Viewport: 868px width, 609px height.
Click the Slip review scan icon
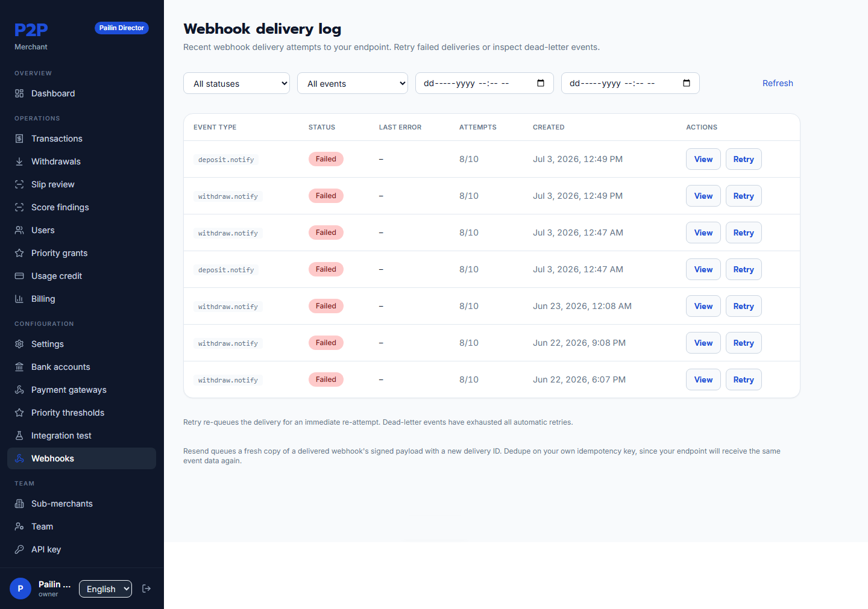19,184
